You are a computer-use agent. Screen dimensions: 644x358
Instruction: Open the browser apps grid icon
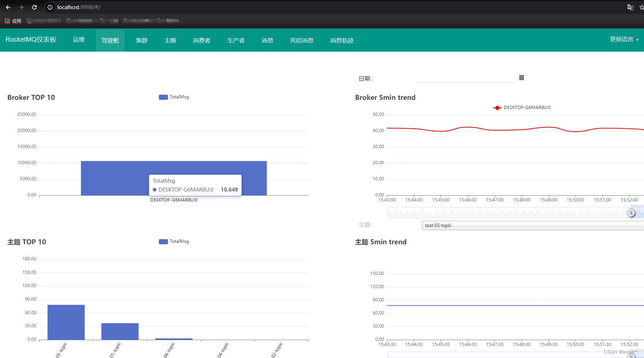pos(7,21)
